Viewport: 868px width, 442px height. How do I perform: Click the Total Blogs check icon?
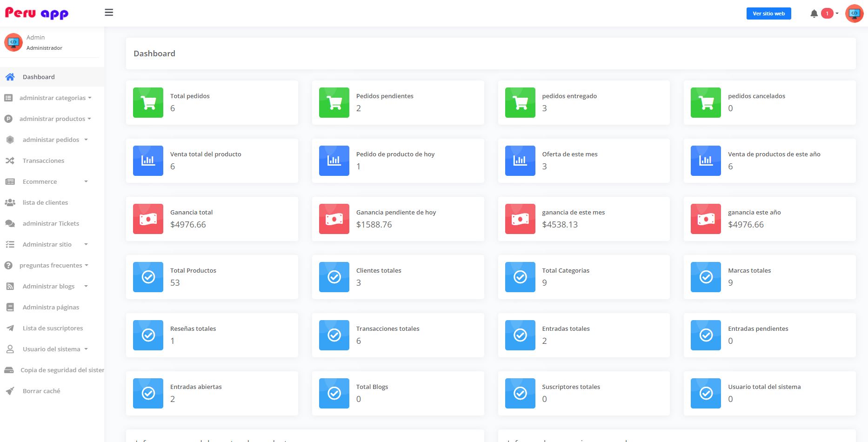pyautogui.click(x=334, y=393)
